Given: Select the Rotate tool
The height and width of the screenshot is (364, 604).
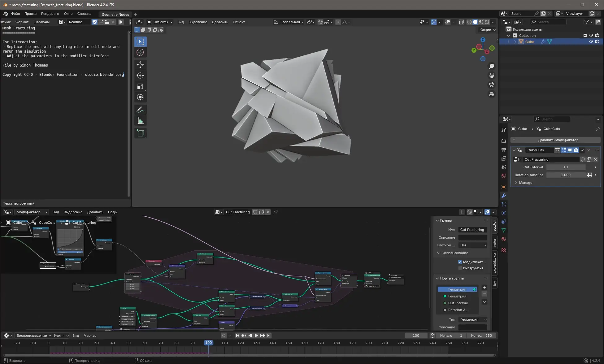Looking at the screenshot, I should [x=140, y=76].
